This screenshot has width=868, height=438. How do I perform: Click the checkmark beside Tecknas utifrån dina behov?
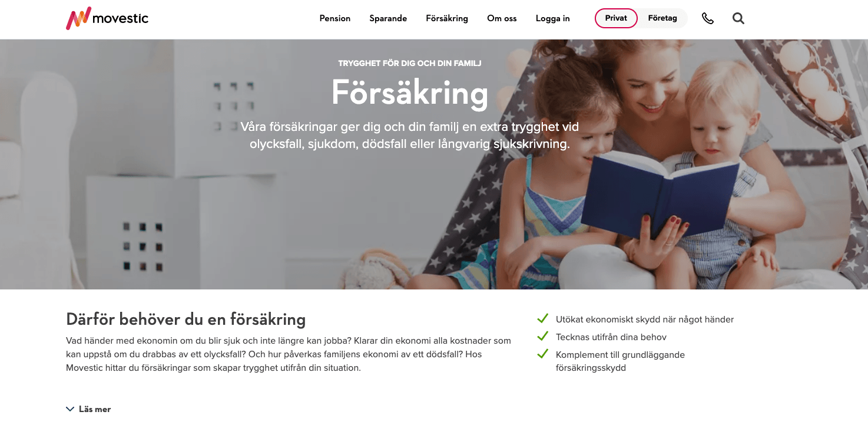tap(543, 337)
